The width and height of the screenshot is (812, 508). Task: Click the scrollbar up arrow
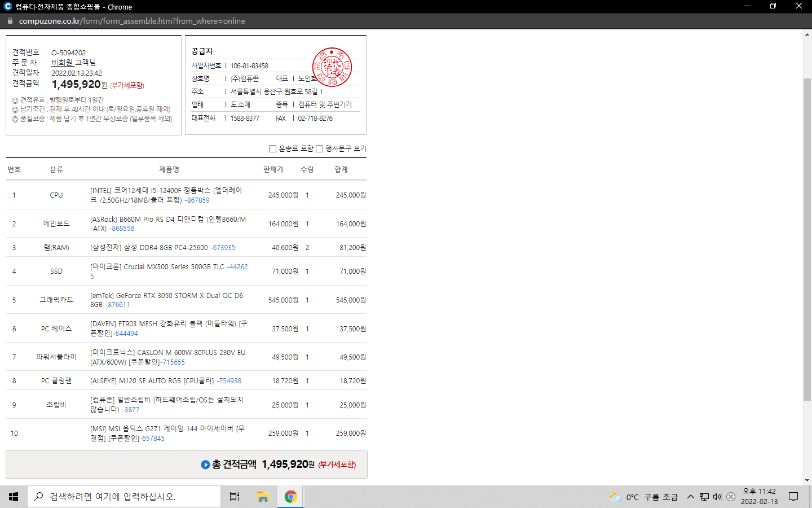[807, 34]
